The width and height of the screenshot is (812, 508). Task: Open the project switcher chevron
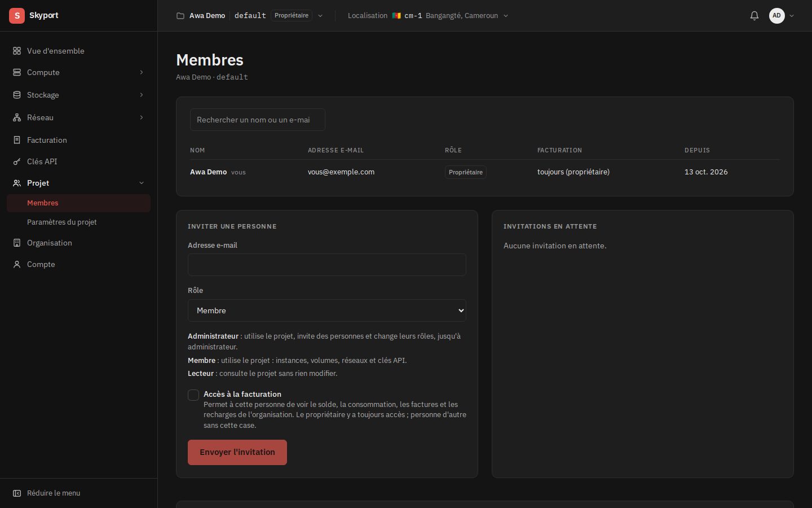[320, 16]
